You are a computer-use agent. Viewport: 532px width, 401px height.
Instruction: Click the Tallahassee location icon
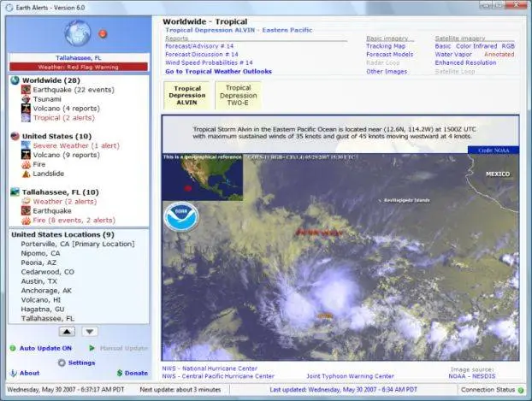[x=15, y=192]
